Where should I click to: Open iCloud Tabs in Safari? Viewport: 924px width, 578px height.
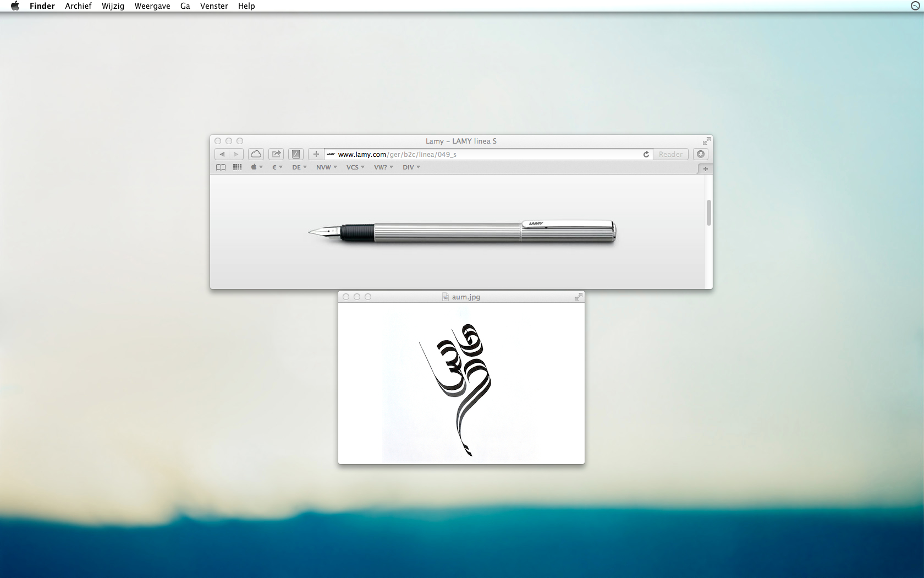point(256,154)
